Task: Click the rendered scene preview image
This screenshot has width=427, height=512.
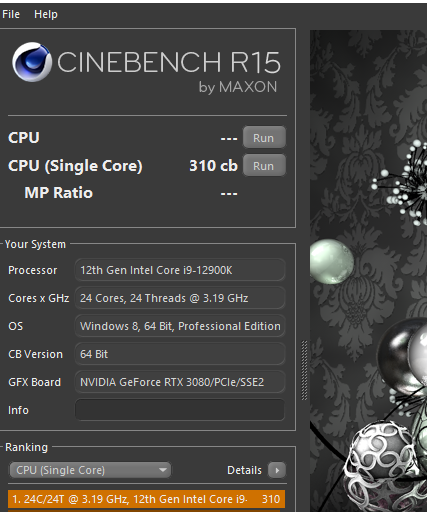Action: 368,271
